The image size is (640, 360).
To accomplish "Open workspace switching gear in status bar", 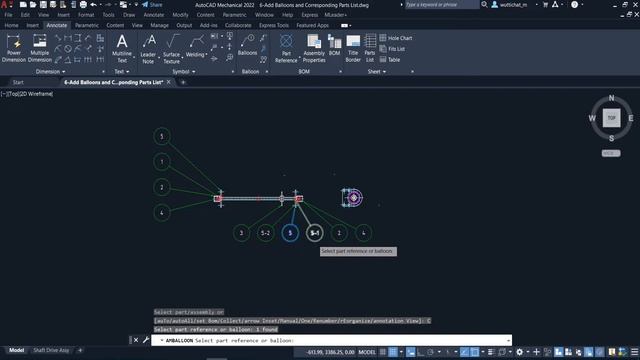I will coord(519,352).
